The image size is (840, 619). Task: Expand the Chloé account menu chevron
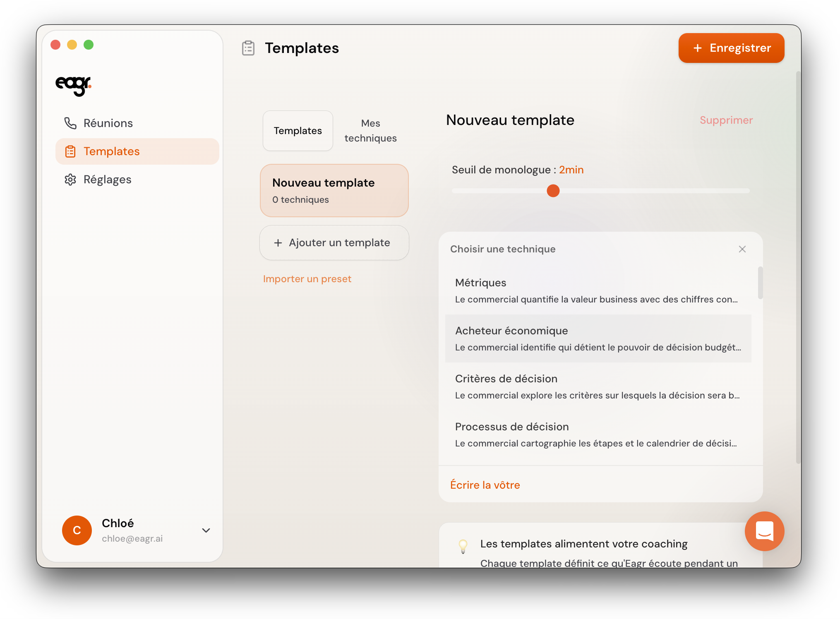point(206,530)
